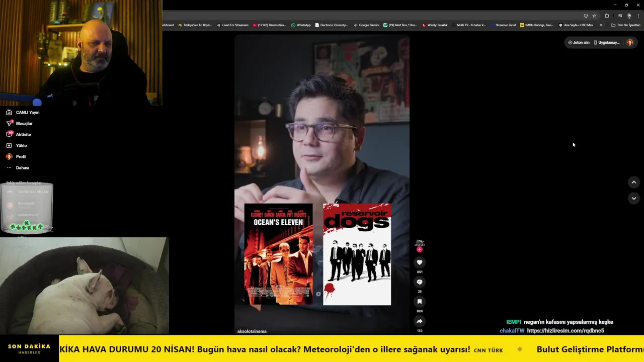Follow creator with the pink plus badge
Image resolution: width=644 pixels, height=362 pixels.
[x=420, y=249]
